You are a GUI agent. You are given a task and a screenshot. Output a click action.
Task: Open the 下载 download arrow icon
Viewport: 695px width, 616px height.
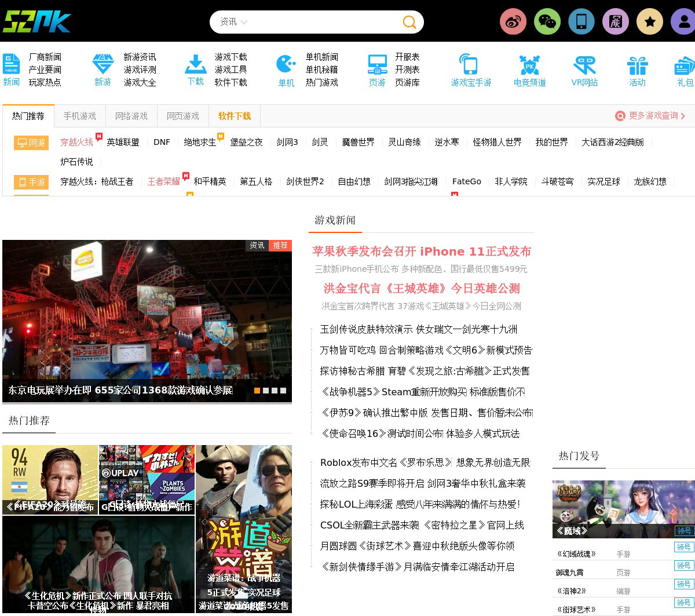pos(196,64)
